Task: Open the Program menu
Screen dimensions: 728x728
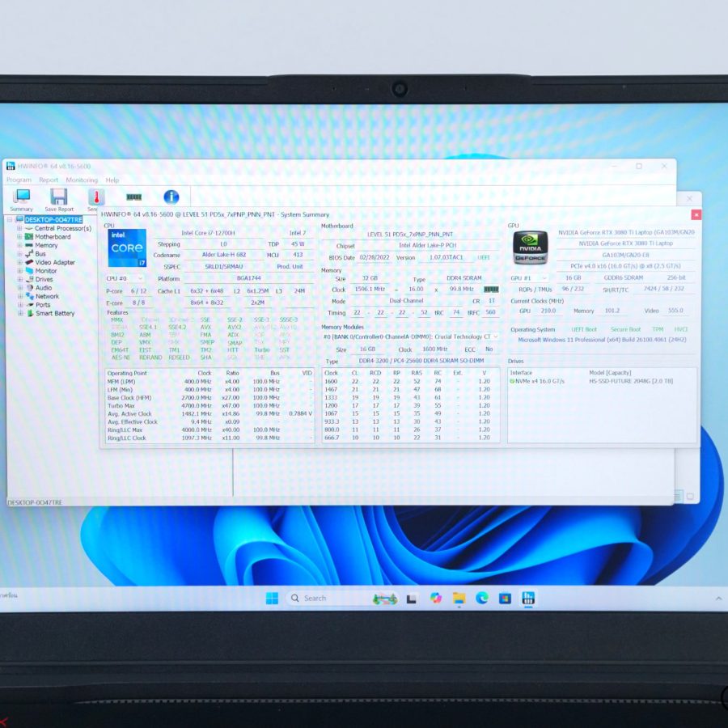Action: 19,180
